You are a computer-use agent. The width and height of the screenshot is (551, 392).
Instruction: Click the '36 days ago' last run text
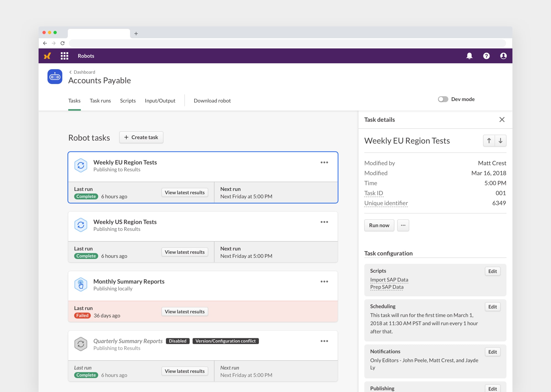[107, 315]
